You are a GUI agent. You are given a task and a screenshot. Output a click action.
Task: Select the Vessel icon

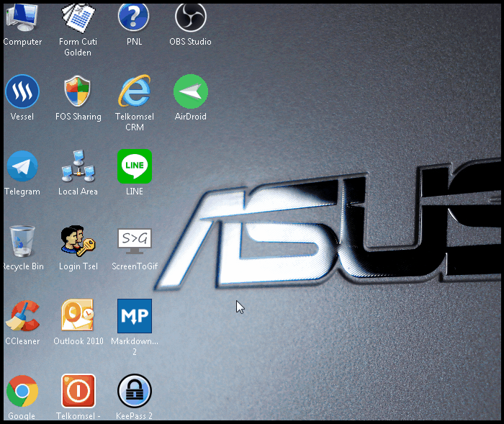pyautogui.click(x=22, y=91)
